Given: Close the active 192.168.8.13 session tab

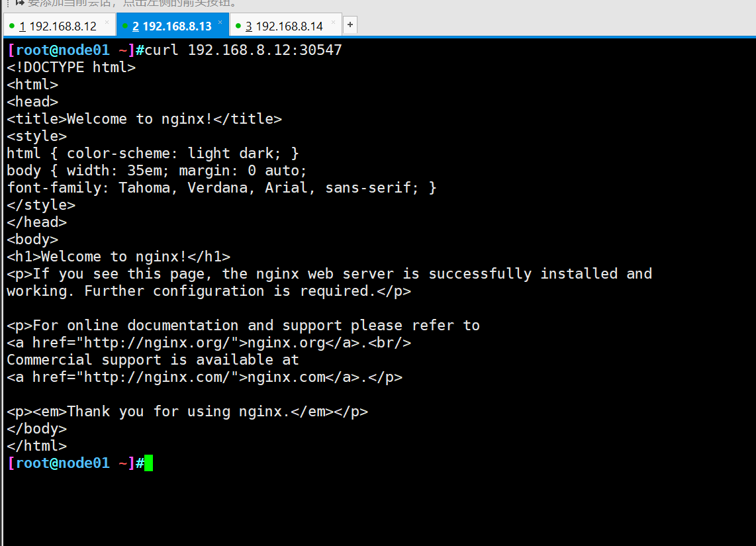Looking at the screenshot, I should pos(220,22).
